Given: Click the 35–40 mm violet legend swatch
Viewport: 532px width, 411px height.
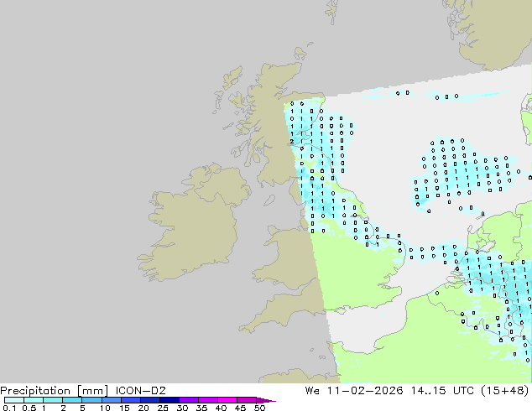Looking at the screenshot, I should click(208, 400).
